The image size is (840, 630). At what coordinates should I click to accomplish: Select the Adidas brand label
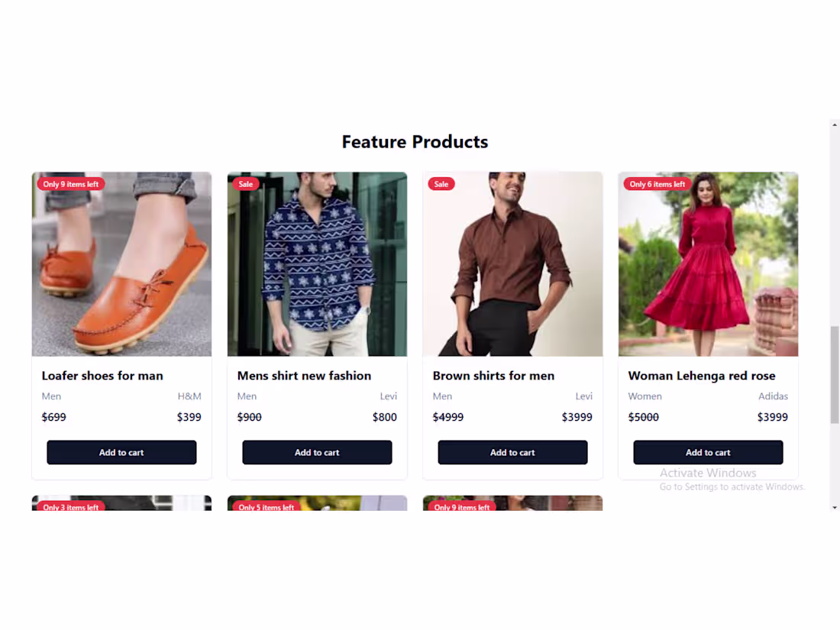tap(773, 396)
